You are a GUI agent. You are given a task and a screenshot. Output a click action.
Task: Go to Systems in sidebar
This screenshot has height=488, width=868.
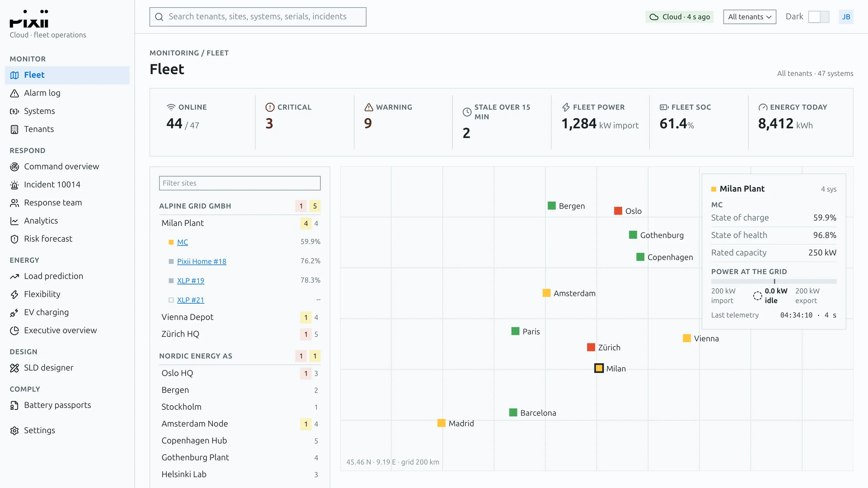coord(67,111)
